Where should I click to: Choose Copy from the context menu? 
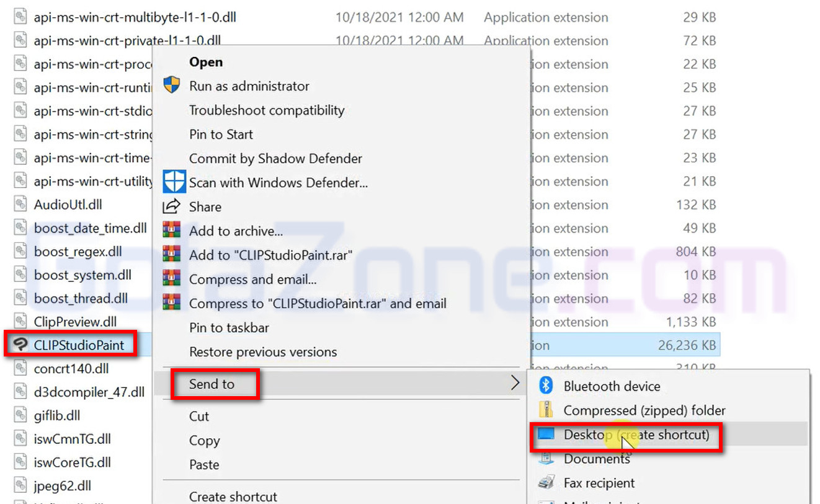tap(204, 441)
